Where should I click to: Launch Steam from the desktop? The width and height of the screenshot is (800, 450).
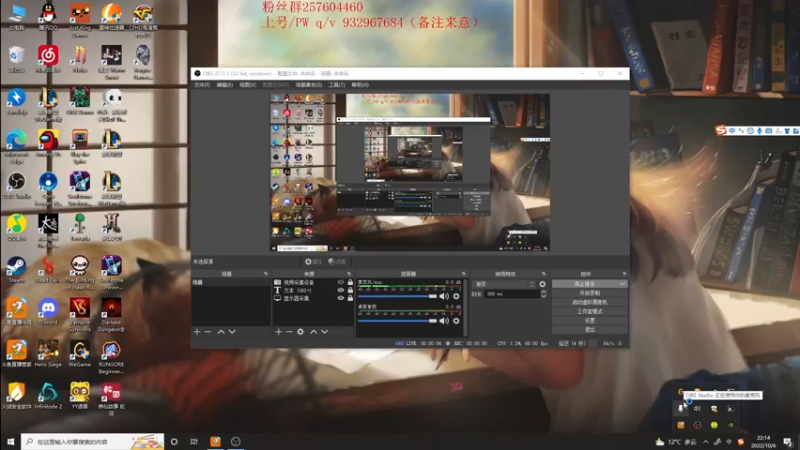(x=16, y=270)
